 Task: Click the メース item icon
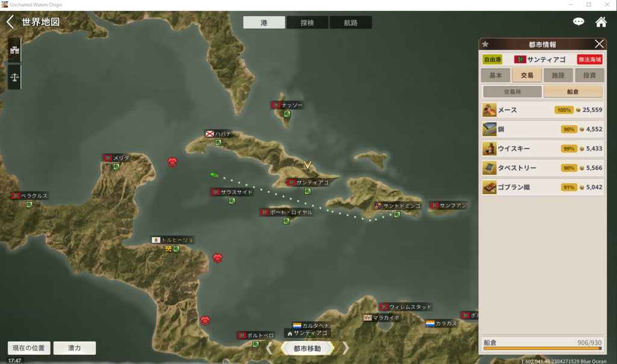(489, 110)
